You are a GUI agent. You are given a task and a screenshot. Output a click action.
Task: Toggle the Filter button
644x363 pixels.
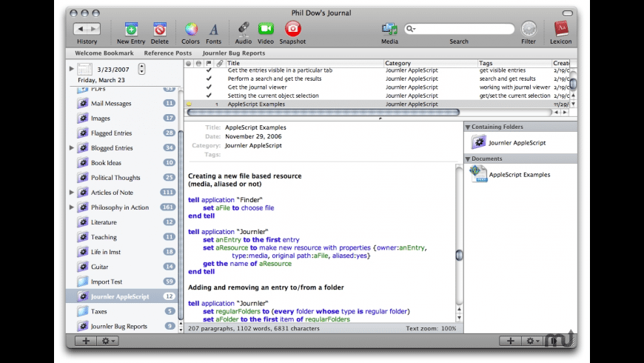pyautogui.click(x=529, y=29)
